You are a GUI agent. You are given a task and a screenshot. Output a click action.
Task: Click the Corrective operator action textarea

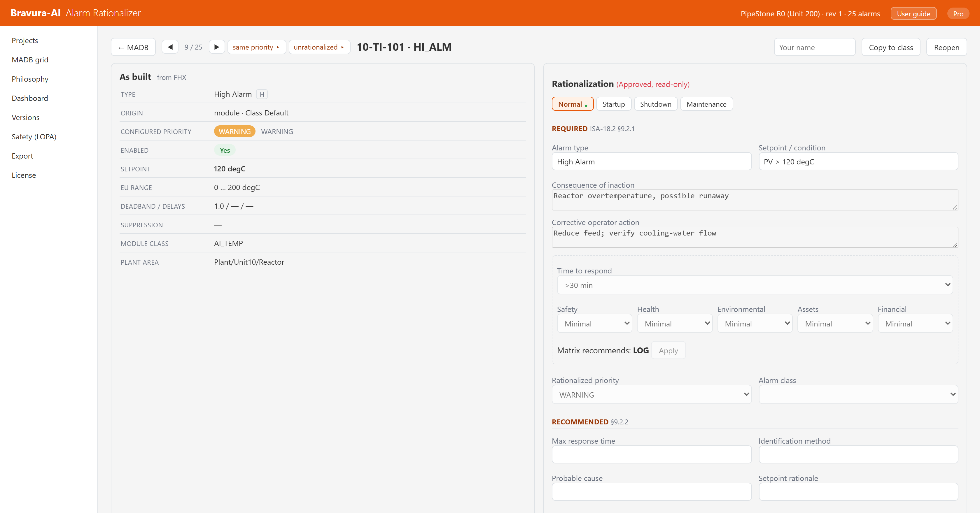click(755, 237)
